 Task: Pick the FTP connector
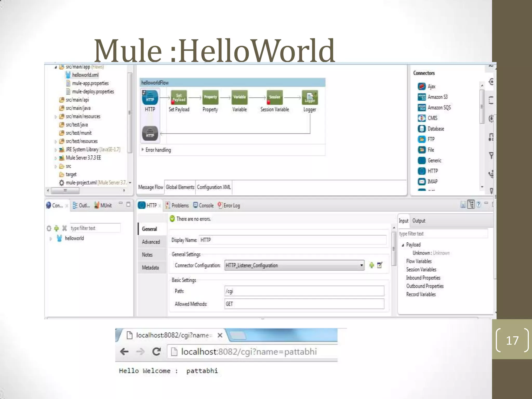tap(426, 139)
